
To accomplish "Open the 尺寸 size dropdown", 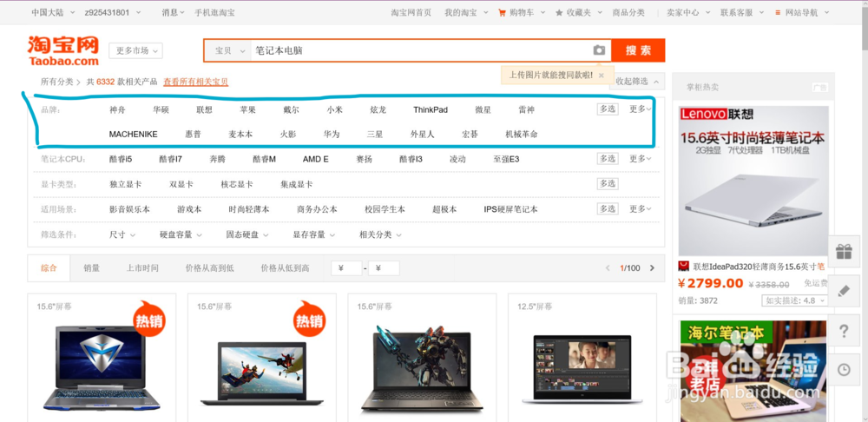I will 122,234.
